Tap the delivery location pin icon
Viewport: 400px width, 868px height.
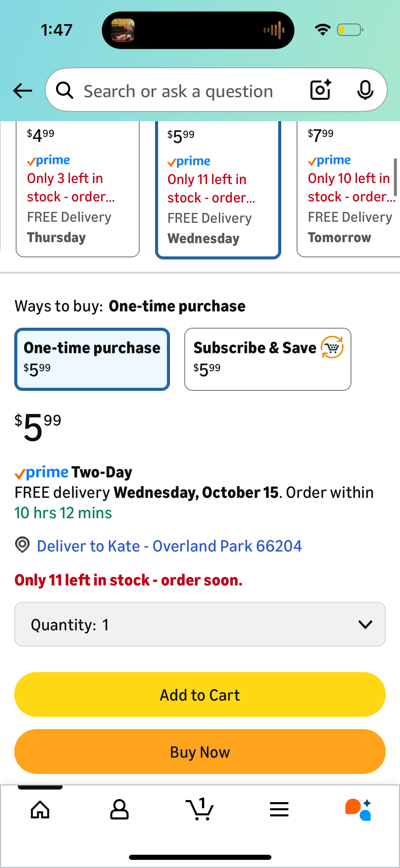(x=22, y=545)
